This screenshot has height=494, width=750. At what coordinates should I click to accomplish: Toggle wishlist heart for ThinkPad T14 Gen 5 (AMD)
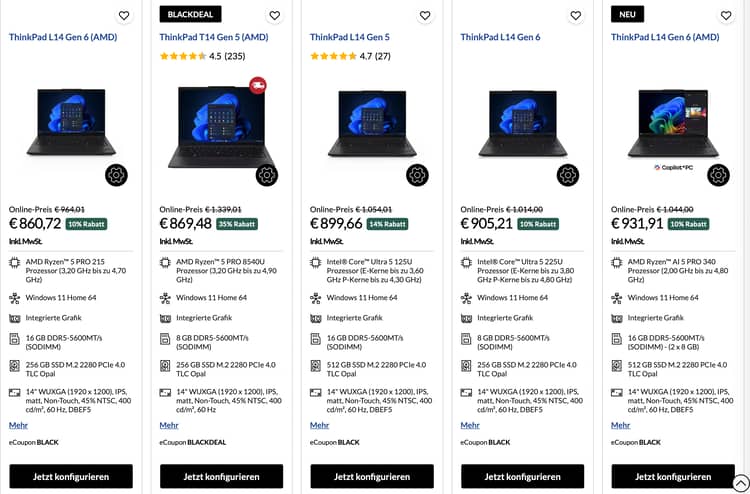(x=274, y=16)
